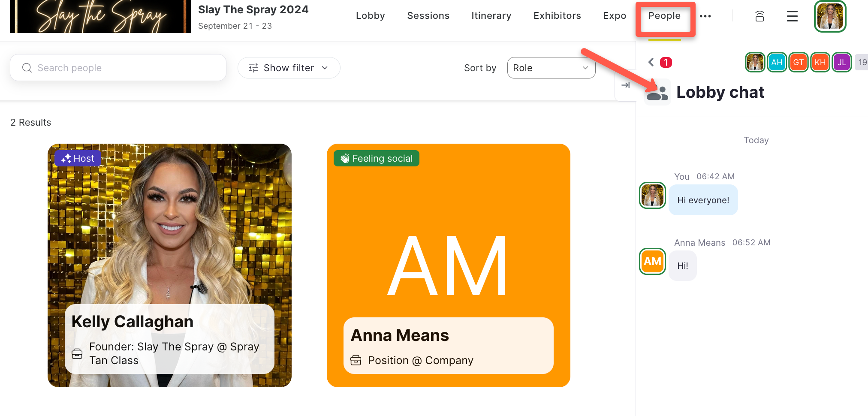
Task: Click the first participant photo avatar
Action: pos(755,62)
